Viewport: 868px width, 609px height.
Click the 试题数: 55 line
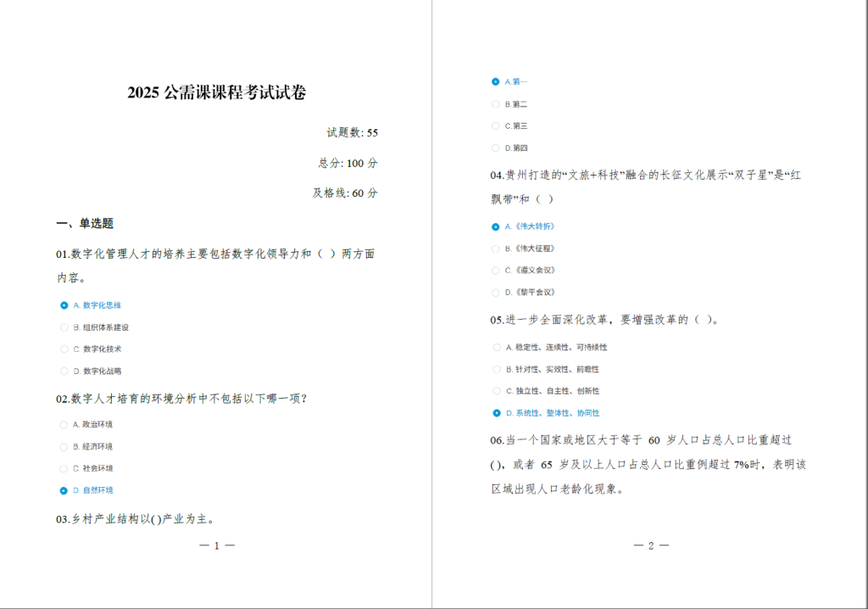(x=352, y=132)
